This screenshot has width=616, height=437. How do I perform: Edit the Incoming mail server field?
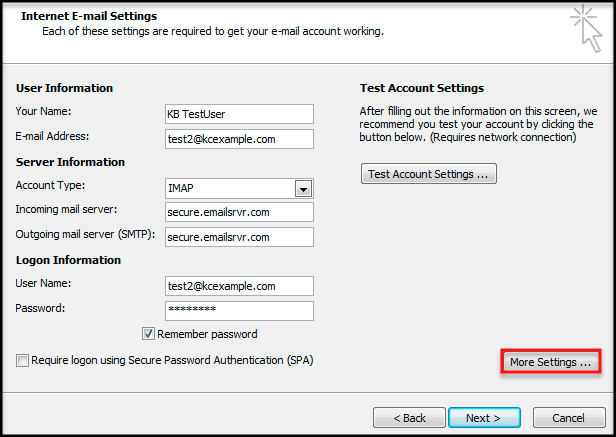tap(239, 212)
